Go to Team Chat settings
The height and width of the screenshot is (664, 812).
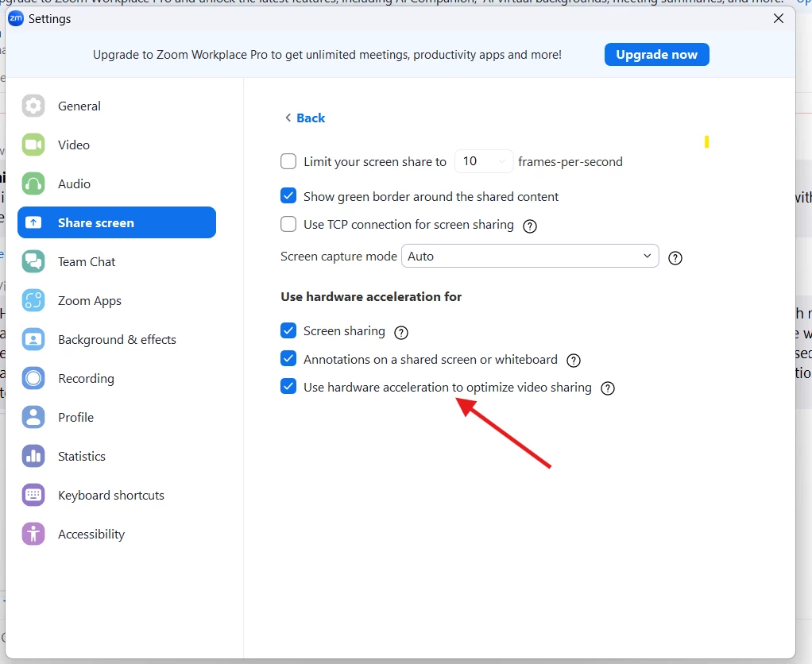point(117,261)
